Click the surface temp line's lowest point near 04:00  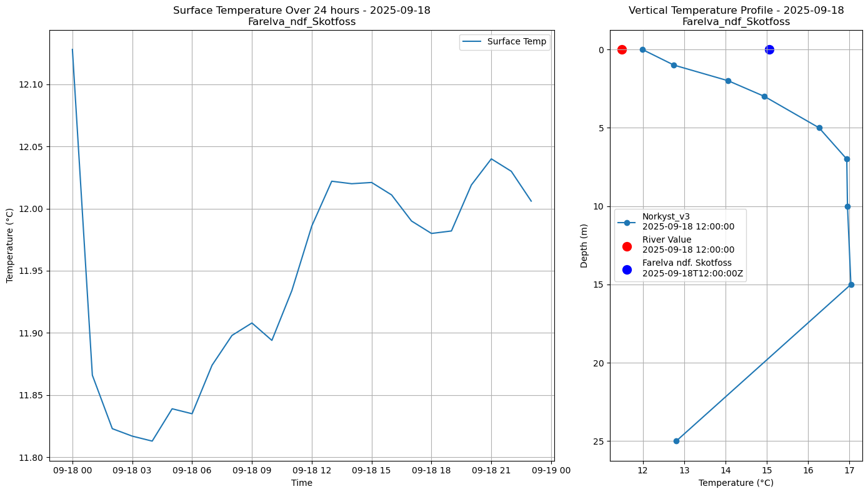click(152, 441)
